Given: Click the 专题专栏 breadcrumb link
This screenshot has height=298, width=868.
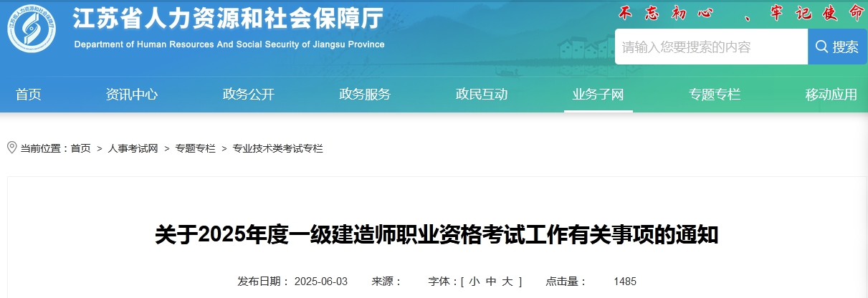Looking at the screenshot, I should coord(195,148).
